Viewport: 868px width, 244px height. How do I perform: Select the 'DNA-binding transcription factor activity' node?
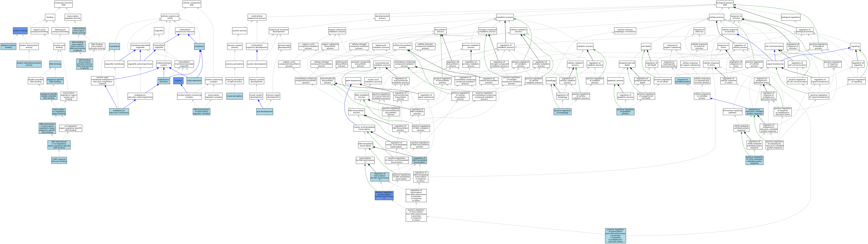(x=79, y=31)
